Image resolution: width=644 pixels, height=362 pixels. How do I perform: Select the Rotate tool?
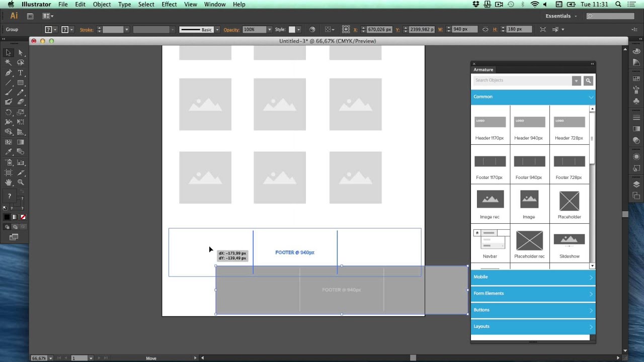pos(9,112)
